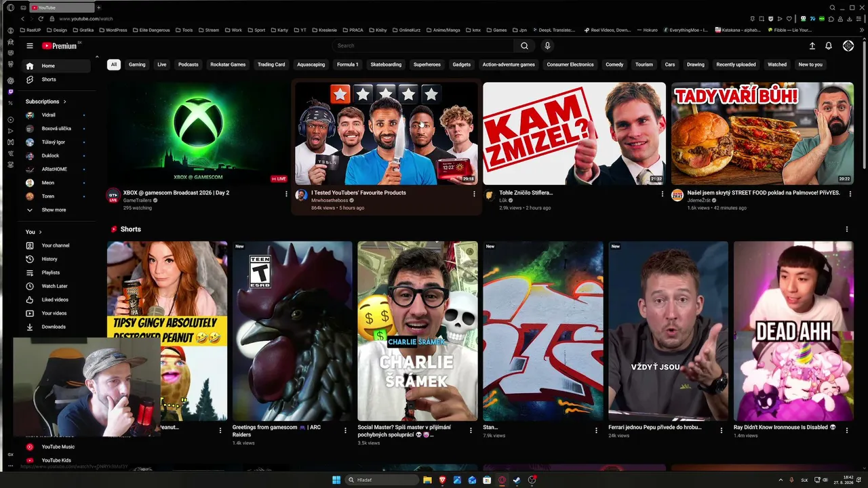Open options menu for Mrwhosetheboss video
This screenshot has height=488, width=868.
(474, 194)
